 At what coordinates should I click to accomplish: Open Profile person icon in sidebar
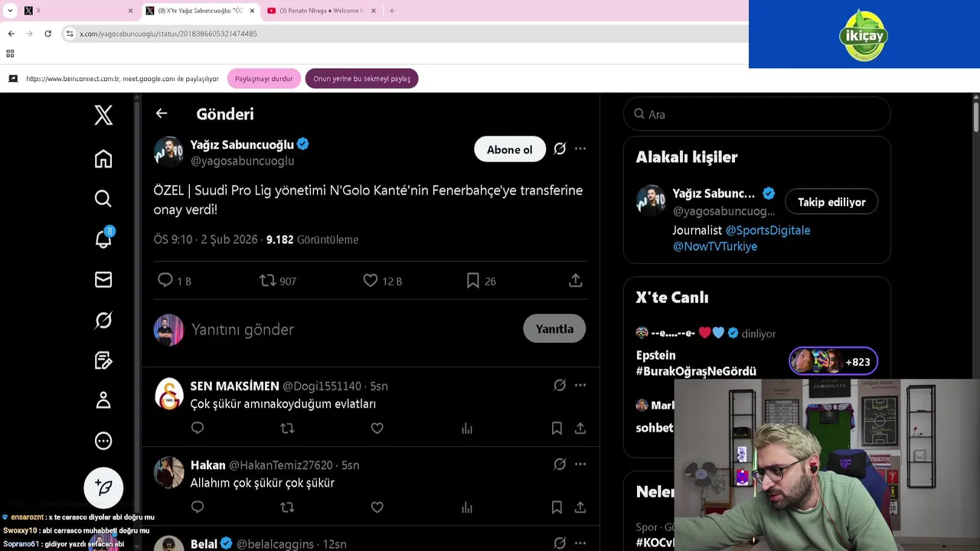tap(103, 400)
